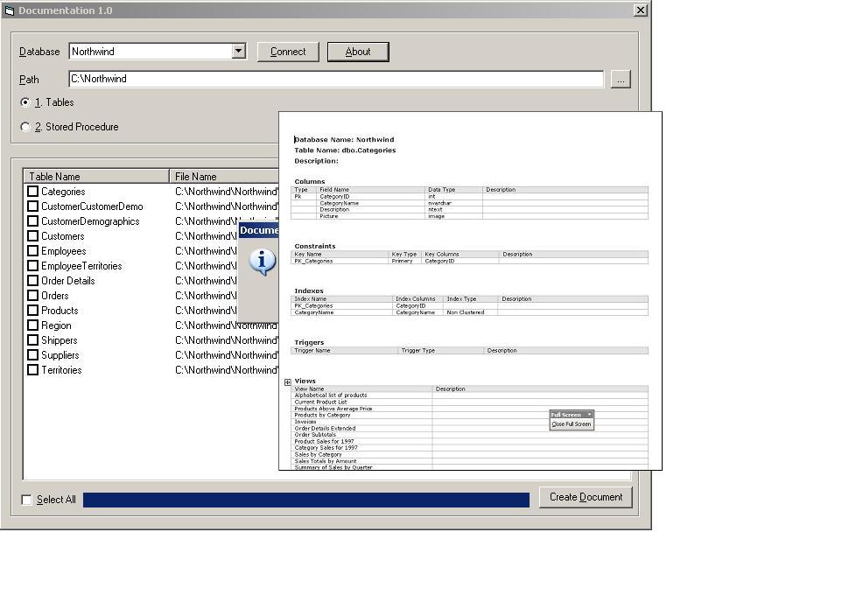This screenshot has height=616, width=842.
Task: Click the browse button next to Path
Action: [621, 80]
